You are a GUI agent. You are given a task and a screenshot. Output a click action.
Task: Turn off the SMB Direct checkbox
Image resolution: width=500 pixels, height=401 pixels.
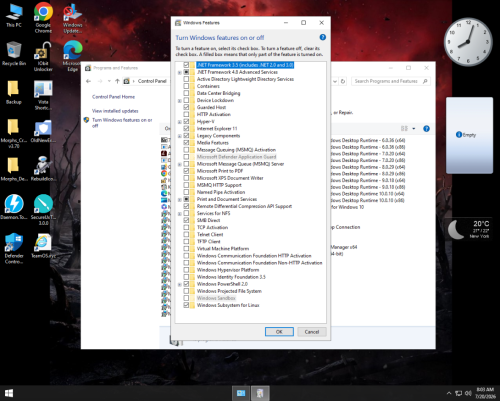click(186, 220)
